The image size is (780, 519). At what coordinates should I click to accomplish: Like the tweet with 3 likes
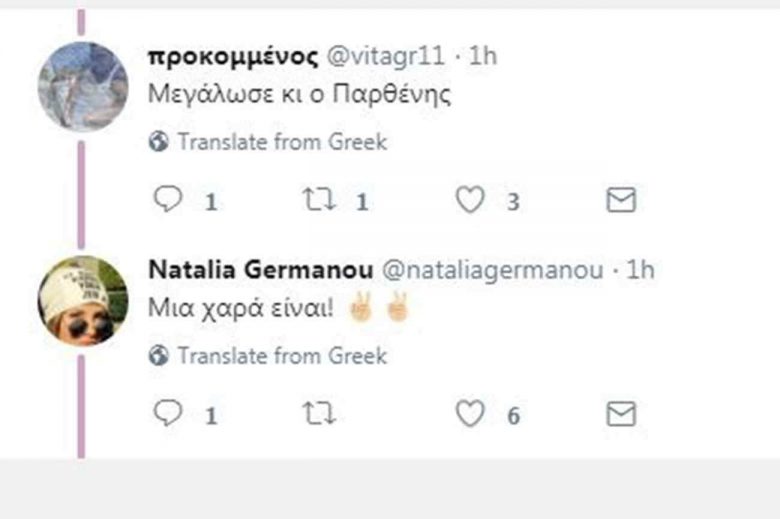[x=470, y=201]
